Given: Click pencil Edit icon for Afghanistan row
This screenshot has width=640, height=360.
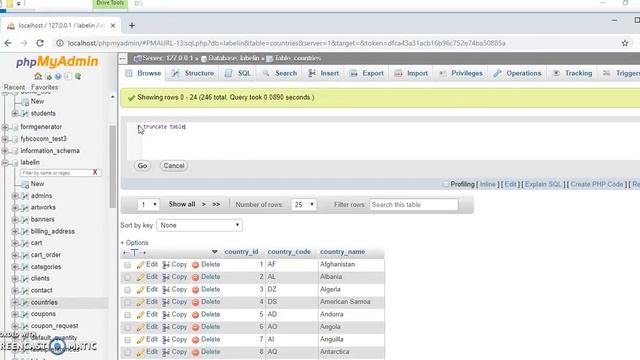Looking at the screenshot, I should coord(141,265).
